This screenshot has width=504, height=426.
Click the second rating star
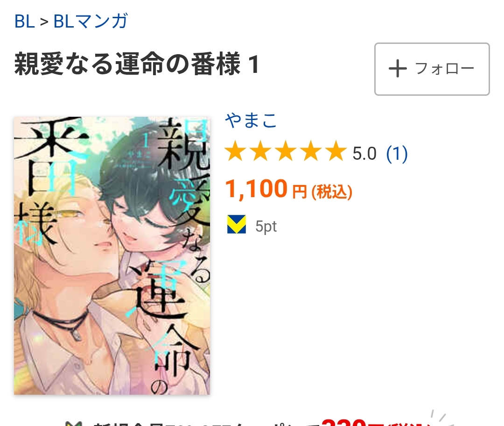pos(261,151)
